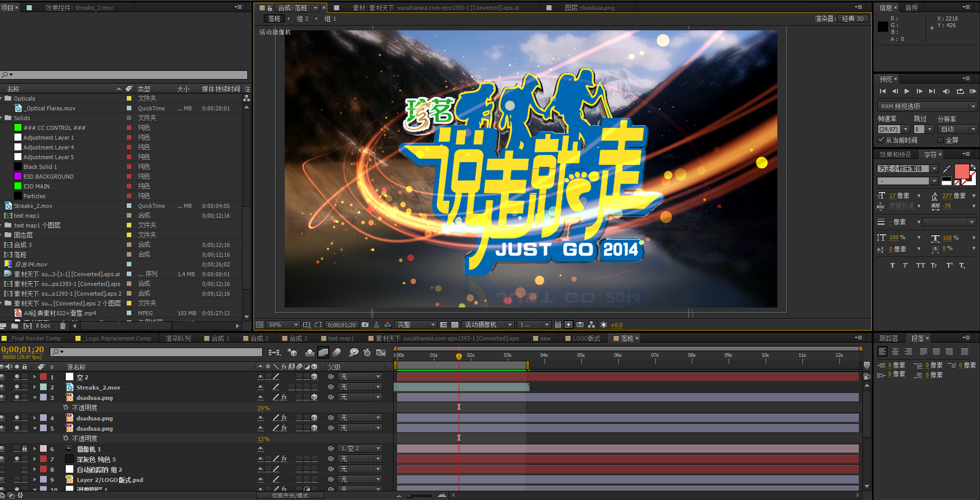Switch to the LOGO版式 timeline tab
Image resolution: width=980 pixels, height=500 pixels.
coord(582,338)
